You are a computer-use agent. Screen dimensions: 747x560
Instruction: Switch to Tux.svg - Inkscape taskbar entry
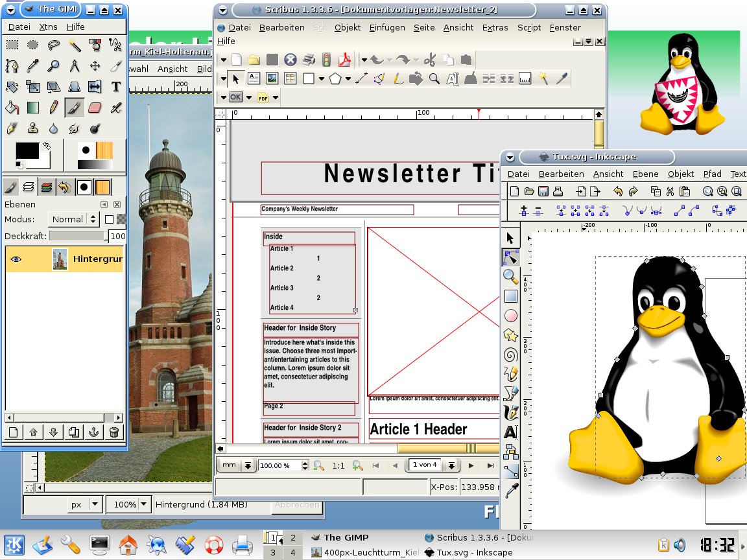(x=468, y=552)
